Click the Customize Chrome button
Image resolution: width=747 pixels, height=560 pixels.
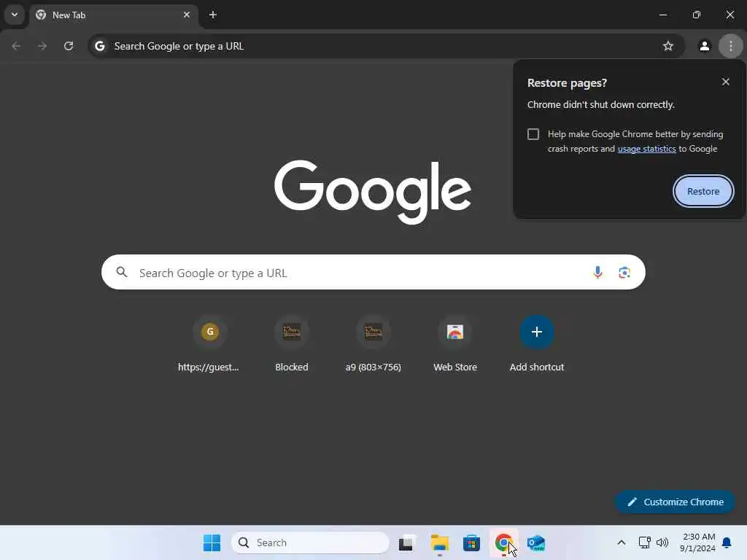tap(675, 502)
